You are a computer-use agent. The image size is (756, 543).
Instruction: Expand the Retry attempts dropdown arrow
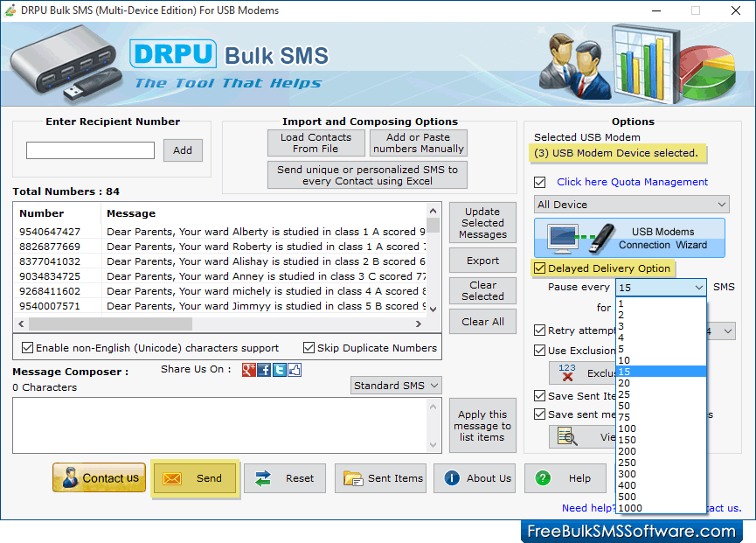tap(728, 331)
